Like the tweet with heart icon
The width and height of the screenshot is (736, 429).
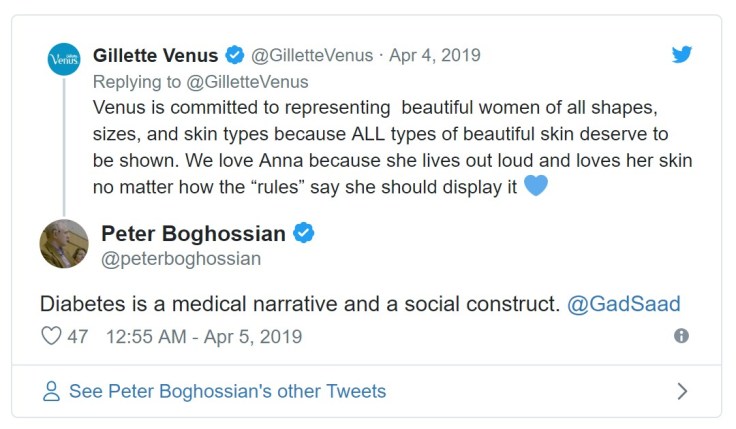(50, 337)
